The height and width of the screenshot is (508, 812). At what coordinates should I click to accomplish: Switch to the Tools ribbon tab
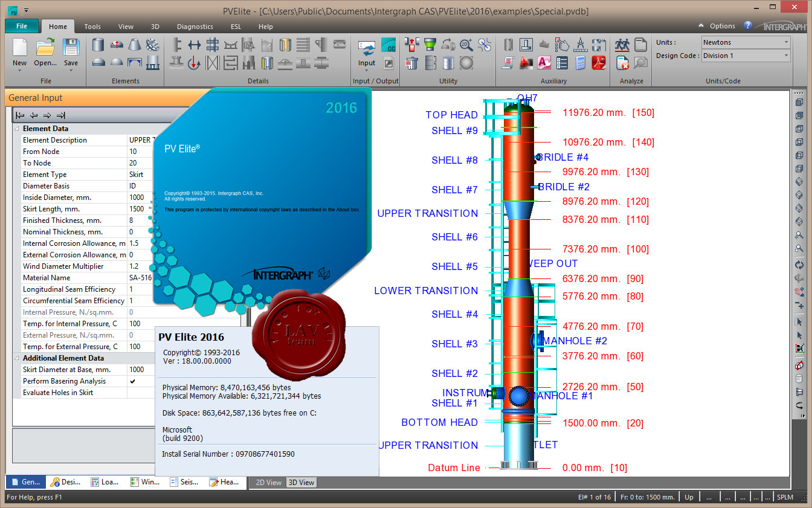click(x=92, y=27)
